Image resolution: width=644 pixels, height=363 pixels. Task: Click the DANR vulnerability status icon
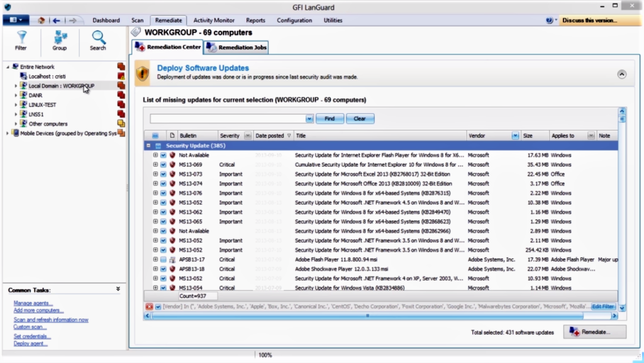pyautogui.click(x=121, y=95)
